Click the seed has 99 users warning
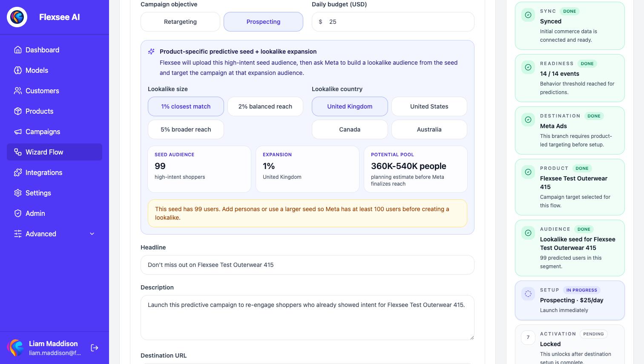 click(x=308, y=213)
